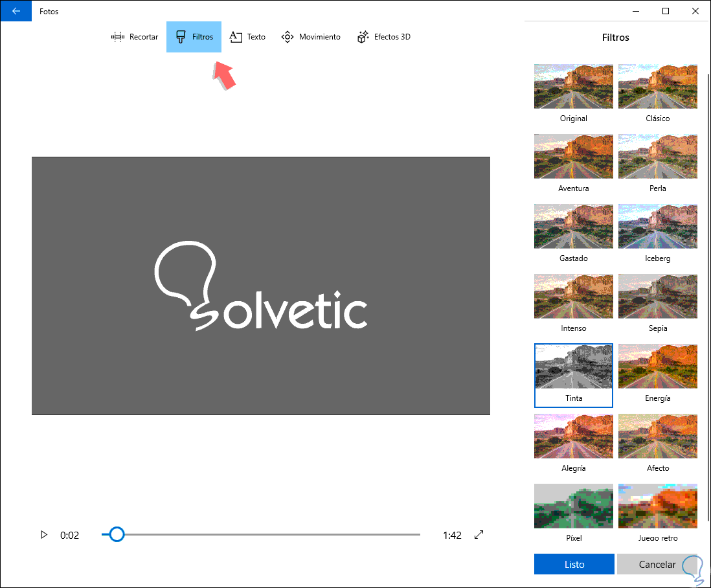711x588 pixels.
Task: Apply the Alegría filter thumbnail
Action: point(574,436)
